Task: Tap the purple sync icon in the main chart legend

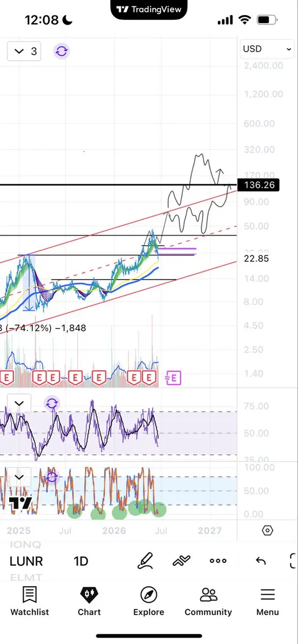Action: (61, 52)
